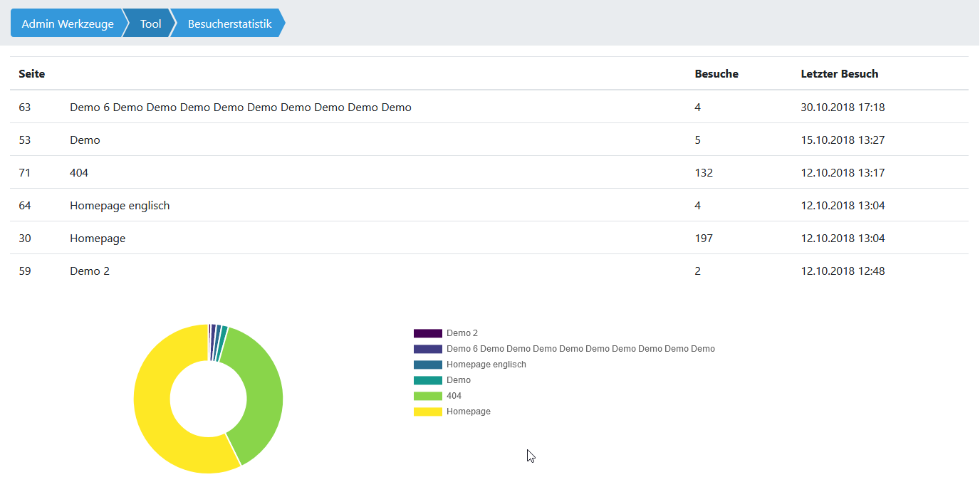Click the Demo 2 legend label
Screen dimensions: 980x487
(462, 333)
